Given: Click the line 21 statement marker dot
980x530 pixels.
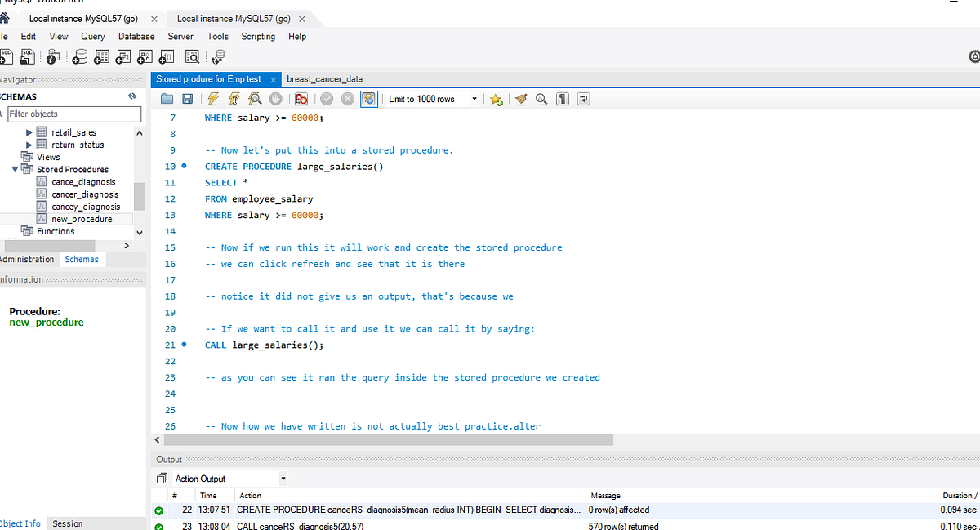Looking at the screenshot, I should 184,345.
